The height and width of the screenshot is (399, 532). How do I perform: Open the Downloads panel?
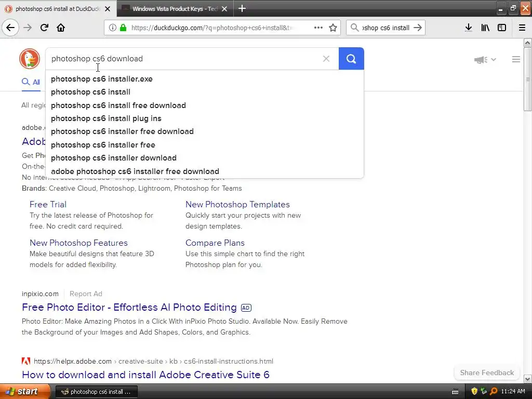pos(469,28)
